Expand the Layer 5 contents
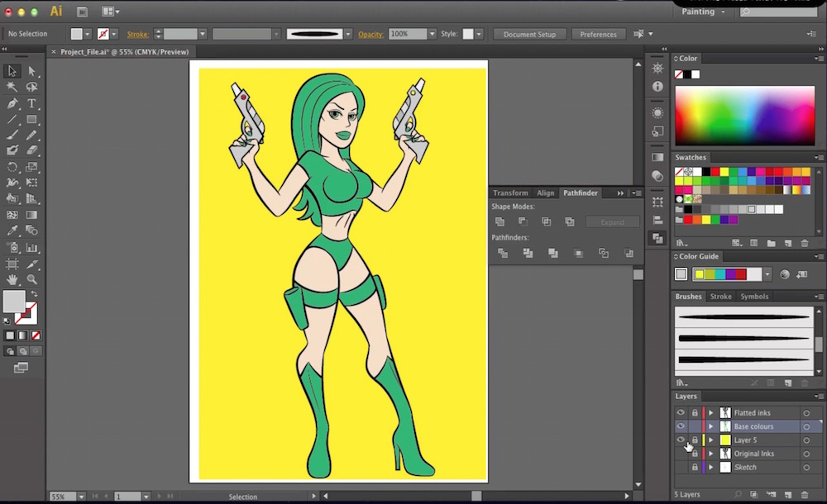 click(711, 440)
